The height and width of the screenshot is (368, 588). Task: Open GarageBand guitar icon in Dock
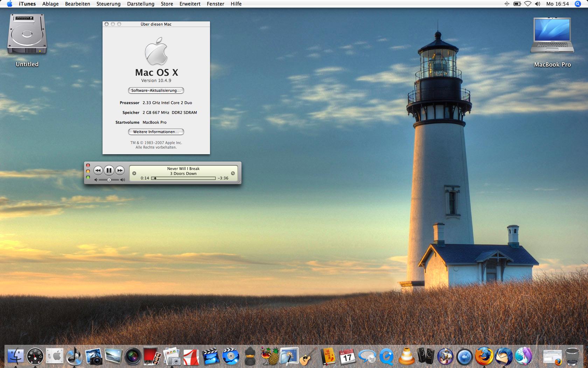point(308,356)
